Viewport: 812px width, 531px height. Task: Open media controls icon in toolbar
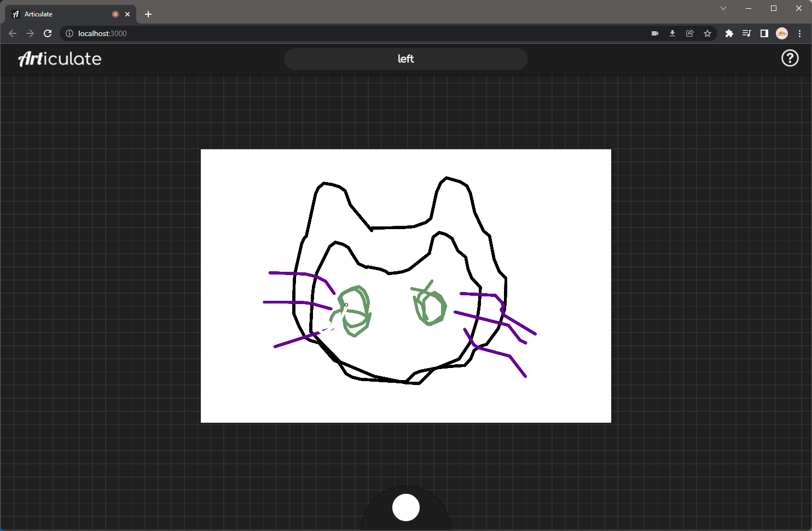pyautogui.click(x=747, y=33)
